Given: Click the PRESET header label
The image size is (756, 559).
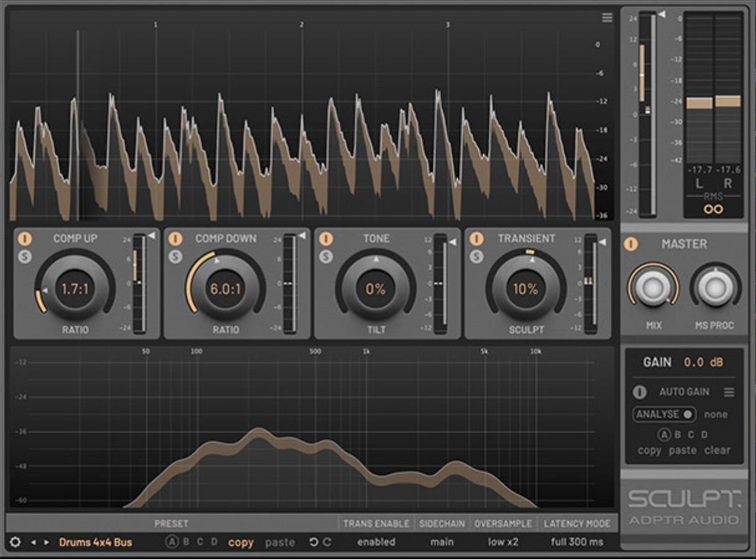Looking at the screenshot, I should click(x=171, y=524).
